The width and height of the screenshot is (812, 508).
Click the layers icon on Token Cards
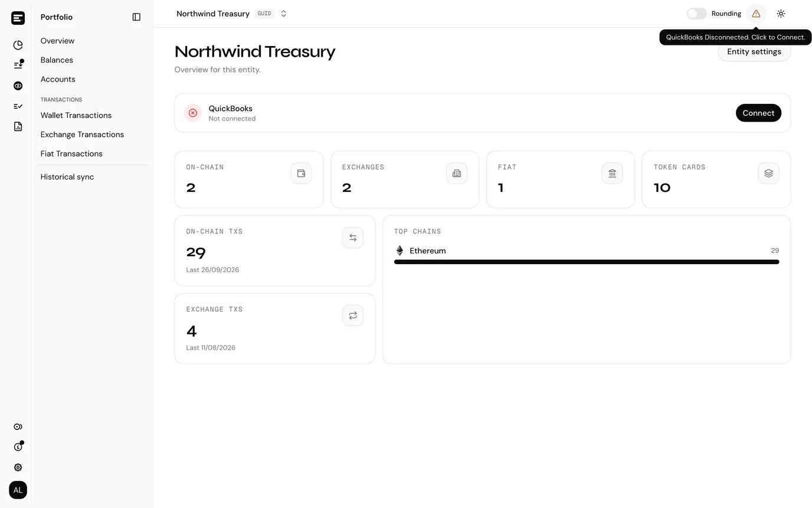tap(768, 173)
